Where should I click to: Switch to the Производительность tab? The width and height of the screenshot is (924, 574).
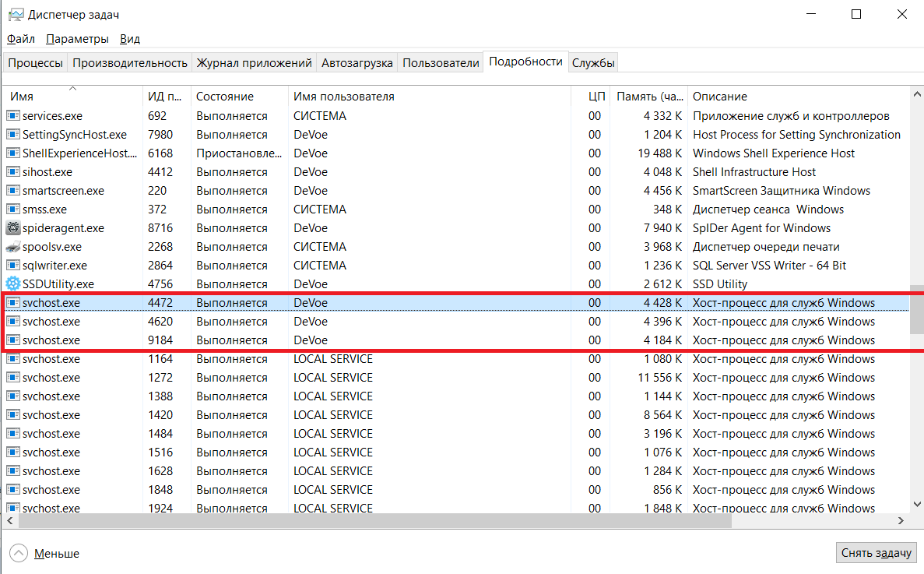point(130,63)
